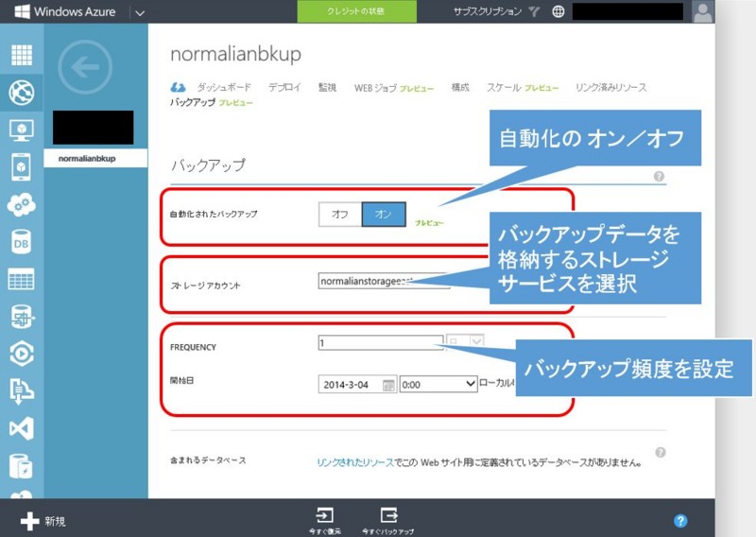
Task: Open Virtual Machines monitor icon in sidebar
Action: [22, 130]
